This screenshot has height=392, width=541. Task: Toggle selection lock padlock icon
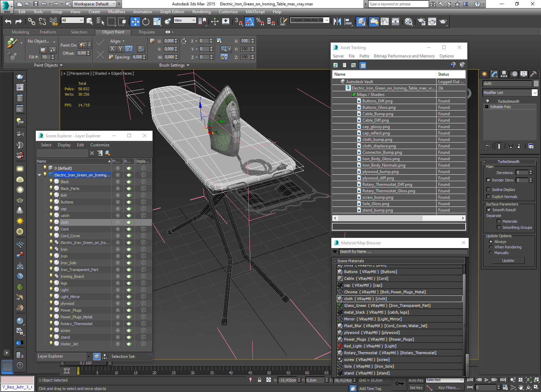(x=259, y=380)
